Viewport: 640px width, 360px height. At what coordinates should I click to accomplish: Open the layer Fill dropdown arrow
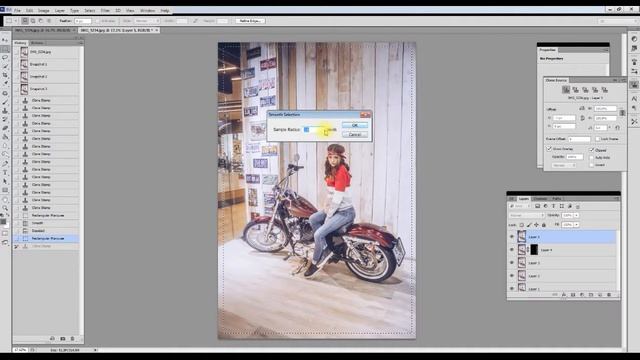[576, 225]
